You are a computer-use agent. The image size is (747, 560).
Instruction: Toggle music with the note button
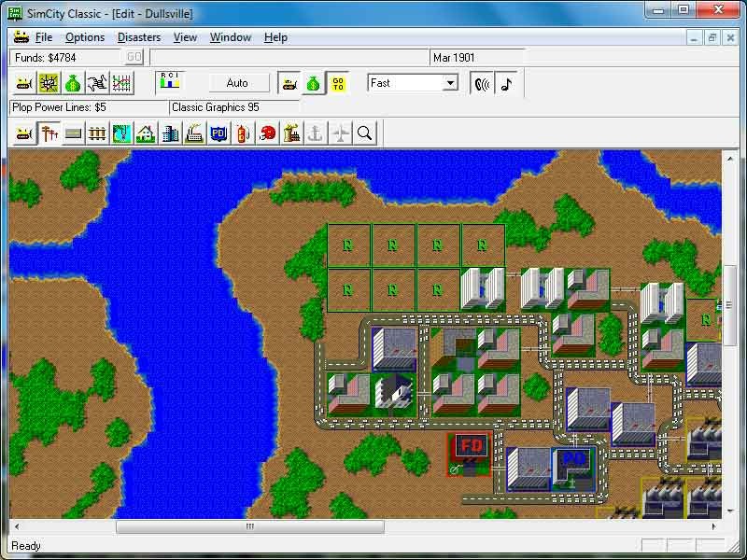pyautogui.click(x=506, y=83)
